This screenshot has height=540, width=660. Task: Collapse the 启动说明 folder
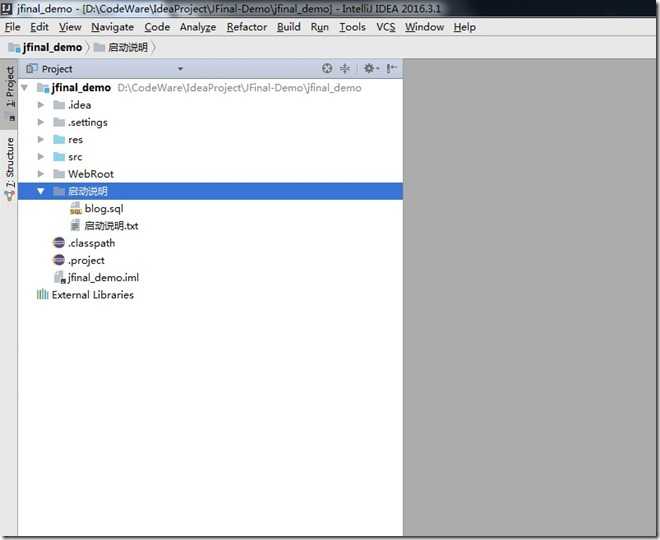[x=40, y=191]
